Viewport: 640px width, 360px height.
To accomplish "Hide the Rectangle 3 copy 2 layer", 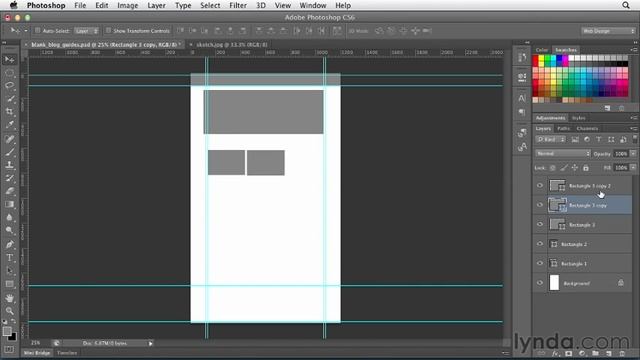I will click(540, 186).
